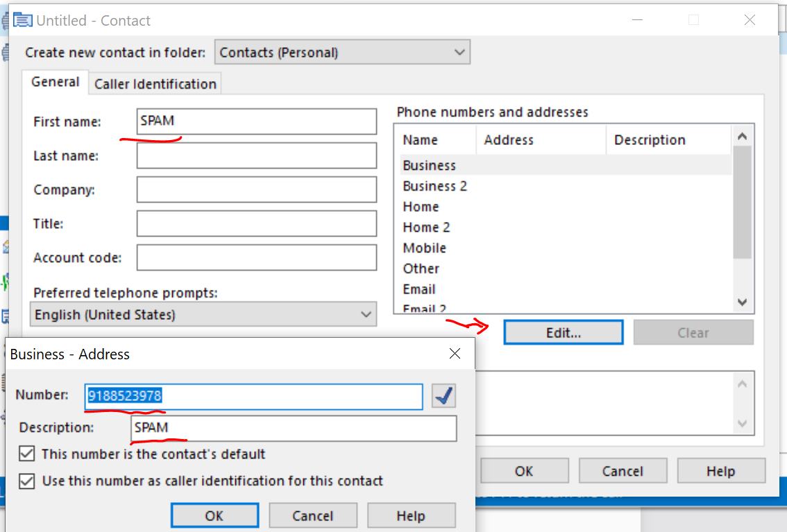Open the 'Create new contact in folder' dropdown
Screen dimensions: 787x532
(342, 52)
